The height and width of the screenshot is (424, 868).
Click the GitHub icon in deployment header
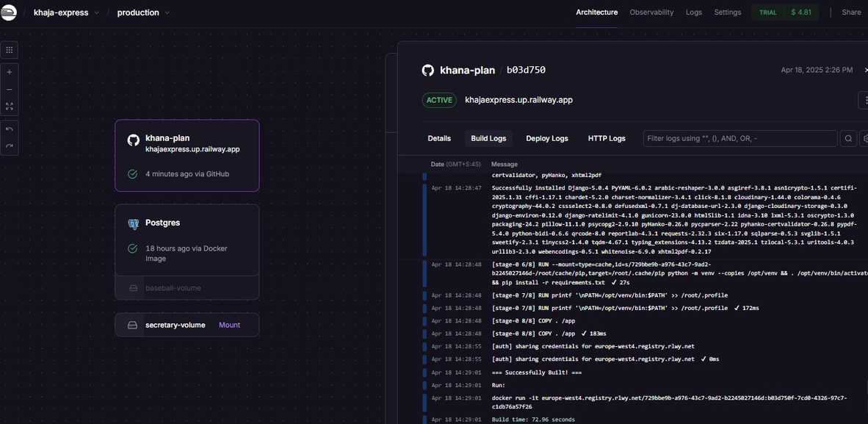pos(427,71)
